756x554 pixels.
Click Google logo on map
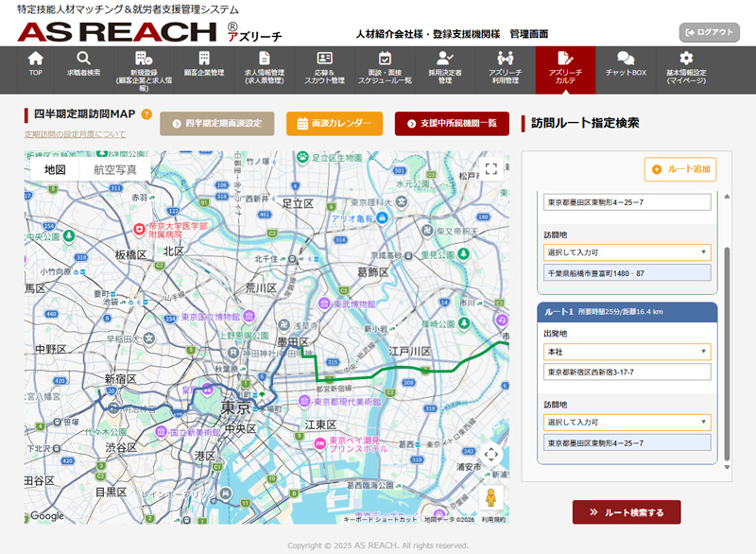[x=46, y=515]
